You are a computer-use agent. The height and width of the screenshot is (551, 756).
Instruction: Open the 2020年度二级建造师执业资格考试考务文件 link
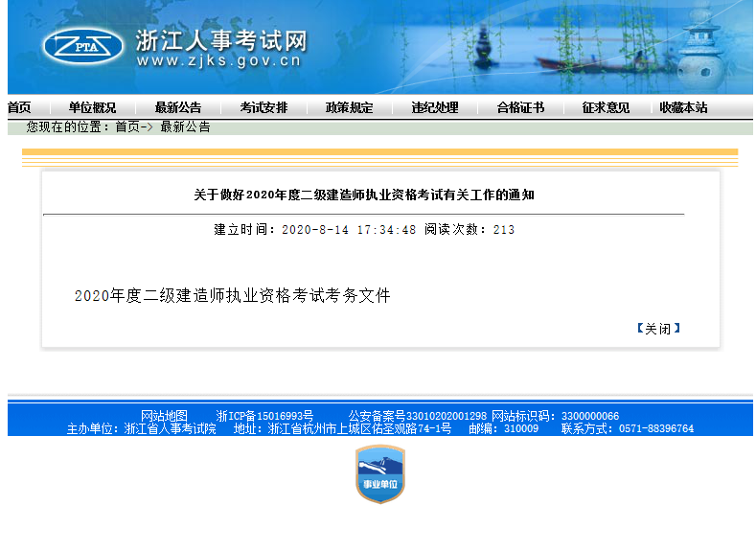tap(233, 295)
